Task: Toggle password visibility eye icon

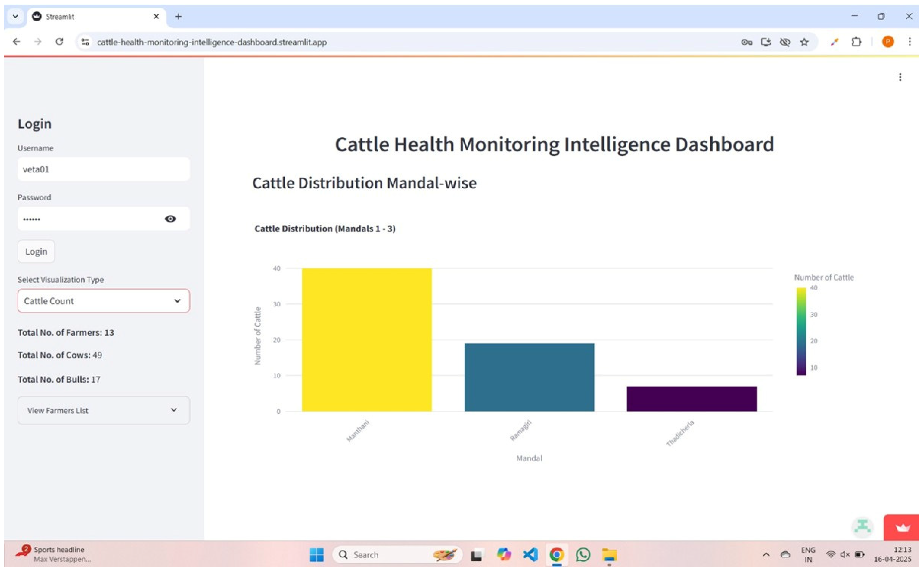Action: (170, 219)
